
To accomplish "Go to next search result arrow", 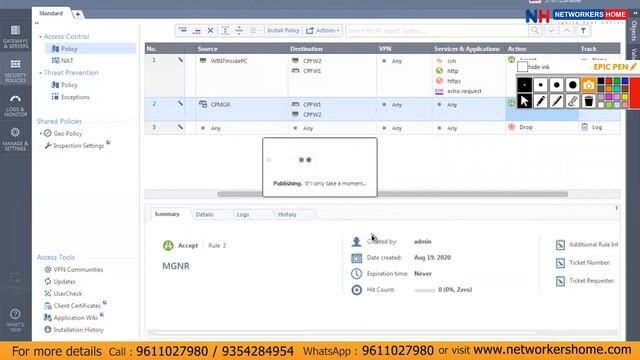I will pyautogui.click(x=551, y=31).
